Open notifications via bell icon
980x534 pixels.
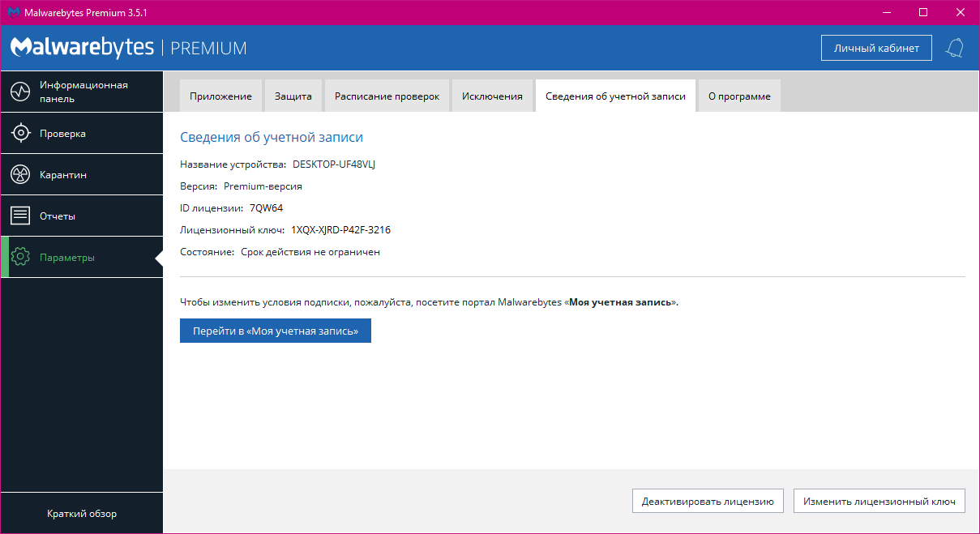pyautogui.click(x=954, y=48)
